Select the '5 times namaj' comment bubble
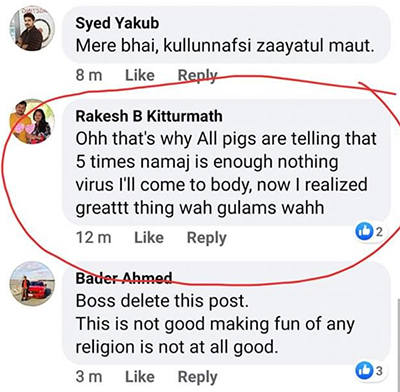The height and width of the screenshot is (392, 400). pos(227,163)
